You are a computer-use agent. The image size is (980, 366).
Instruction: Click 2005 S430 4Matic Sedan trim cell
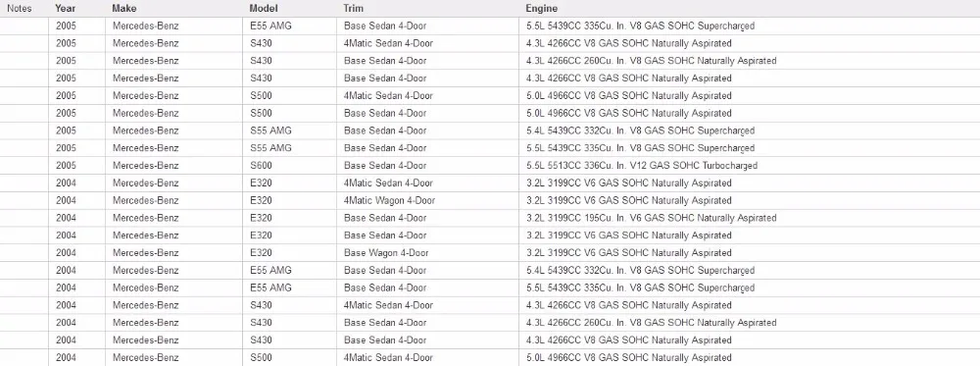click(427, 44)
